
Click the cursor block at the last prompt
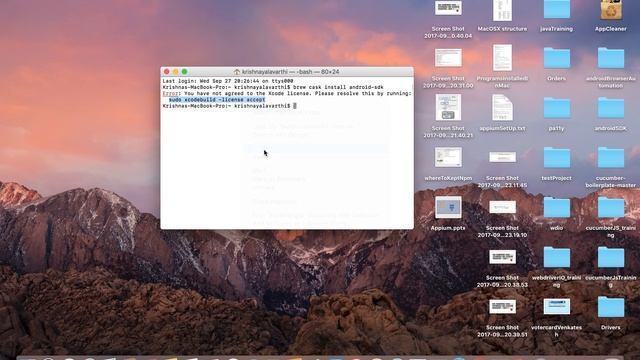tap(295, 106)
